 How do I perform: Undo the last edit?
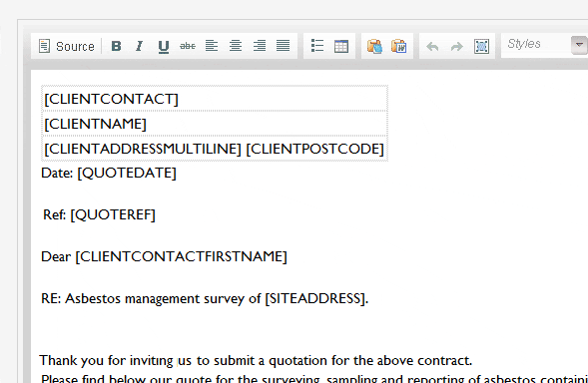pyautogui.click(x=432, y=46)
